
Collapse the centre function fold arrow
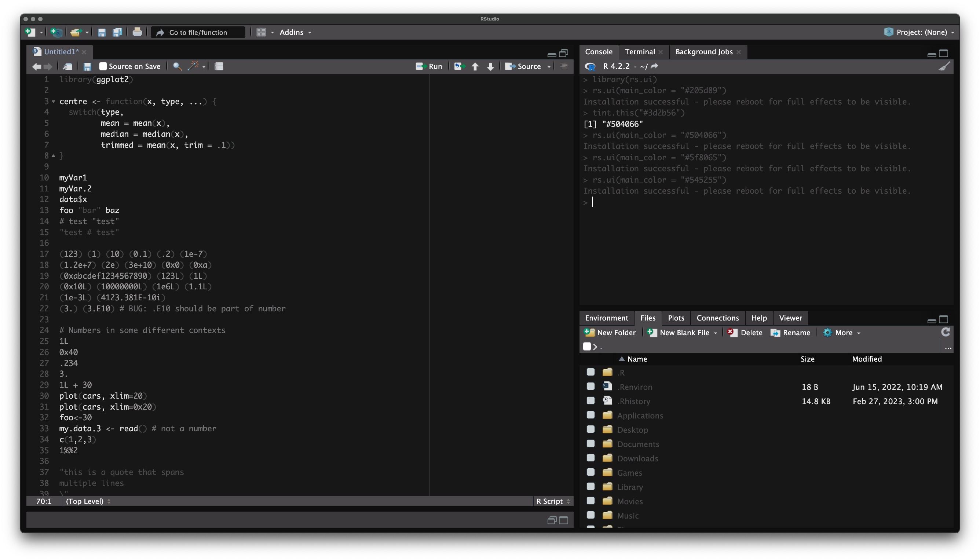54,102
